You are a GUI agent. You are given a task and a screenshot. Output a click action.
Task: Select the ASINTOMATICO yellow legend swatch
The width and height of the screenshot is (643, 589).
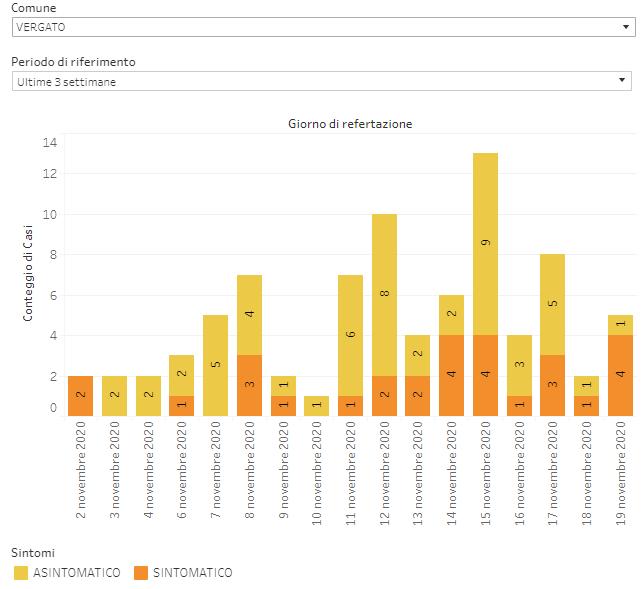click(22, 573)
